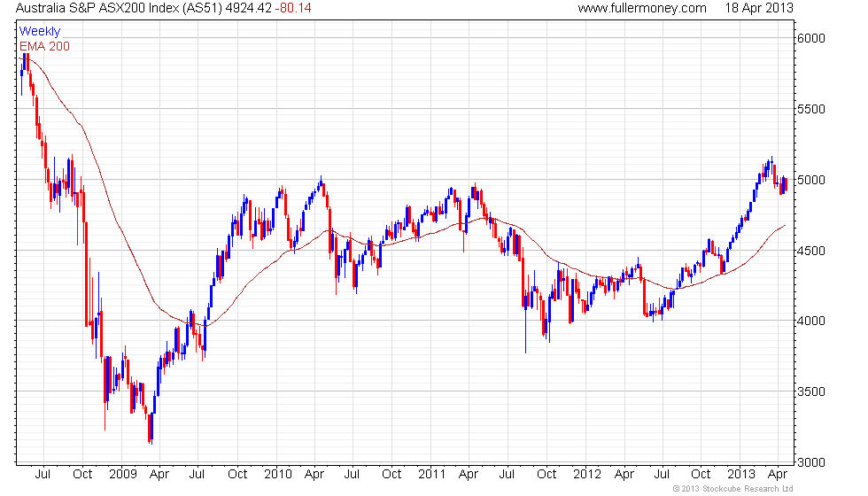Click the 3500 price axis label
This screenshot has height=496, width=868.
coord(811,391)
